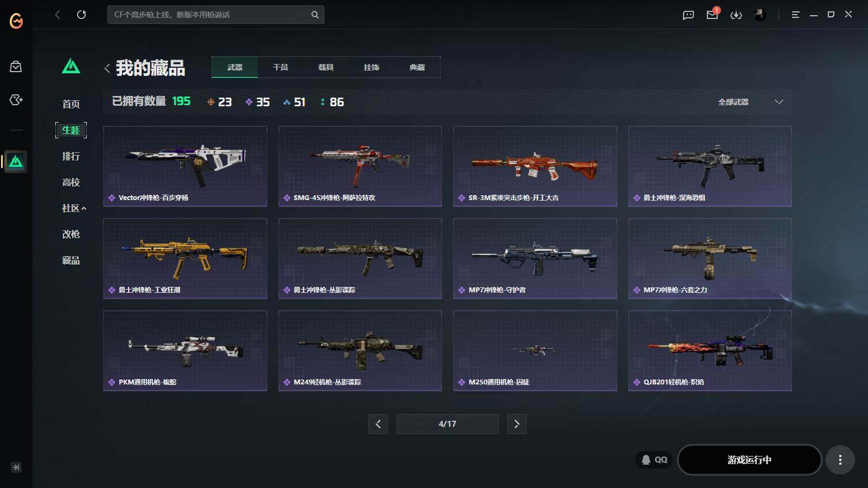Viewport: 868px width, 488px height.
Task: Click the search input field
Action: click(x=209, y=15)
